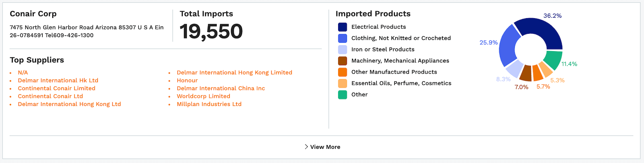Select Delmar International Hong Kong Ltd

(69, 104)
